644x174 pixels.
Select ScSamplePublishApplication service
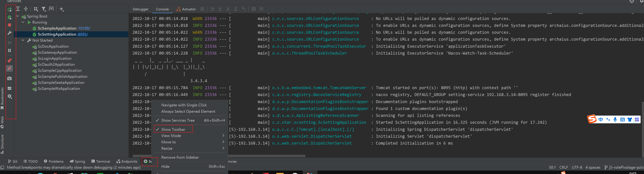[63, 76]
